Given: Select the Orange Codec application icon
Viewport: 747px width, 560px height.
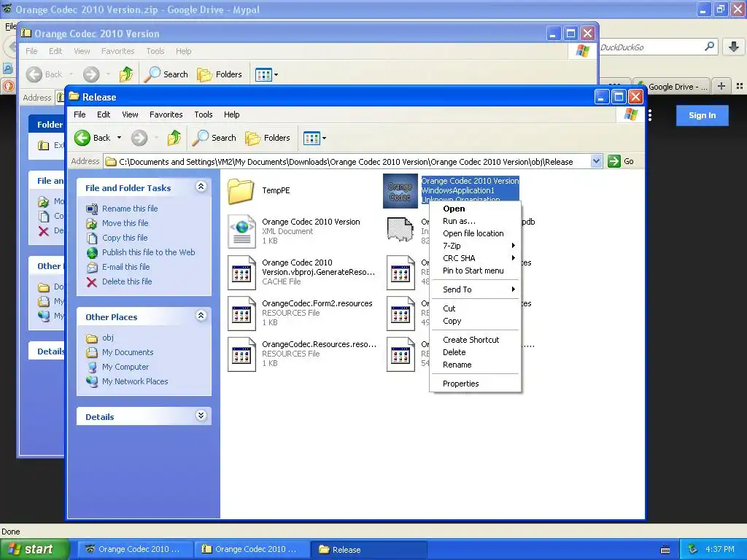Looking at the screenshot, I should [x=400, y=191].
